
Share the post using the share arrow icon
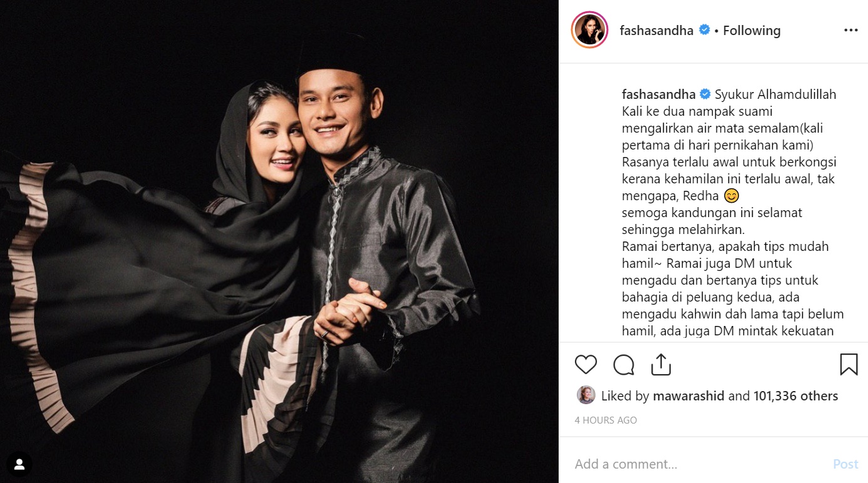661,364
